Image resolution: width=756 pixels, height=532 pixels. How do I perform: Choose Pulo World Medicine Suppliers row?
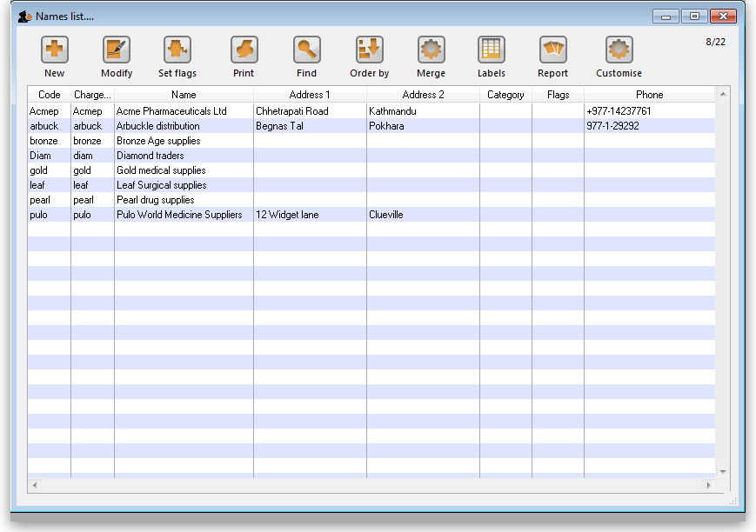179,215
